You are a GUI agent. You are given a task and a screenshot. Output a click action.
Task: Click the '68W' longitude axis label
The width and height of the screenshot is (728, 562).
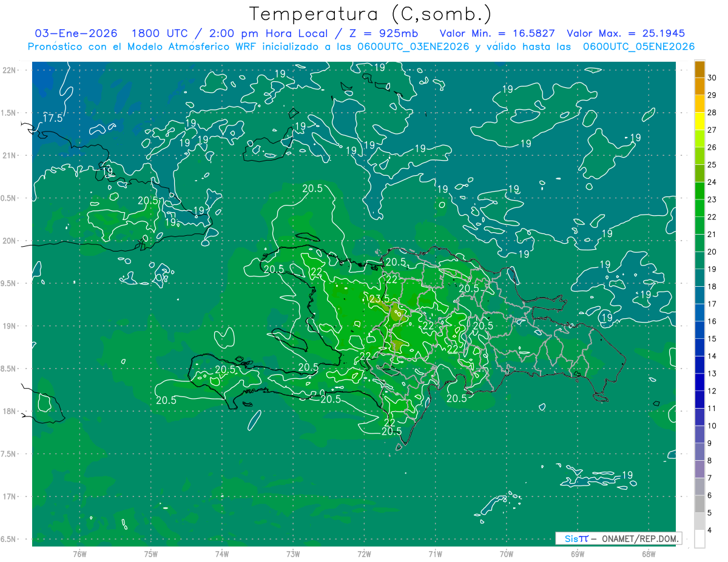pyautogui.click(x=649, y=554)
